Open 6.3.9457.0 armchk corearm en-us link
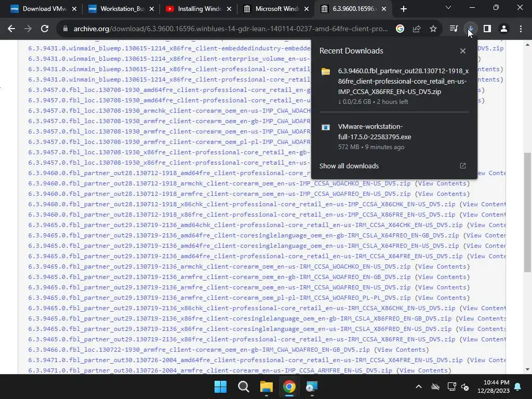Viewport: 532px width, 399px height. [169, 111]
